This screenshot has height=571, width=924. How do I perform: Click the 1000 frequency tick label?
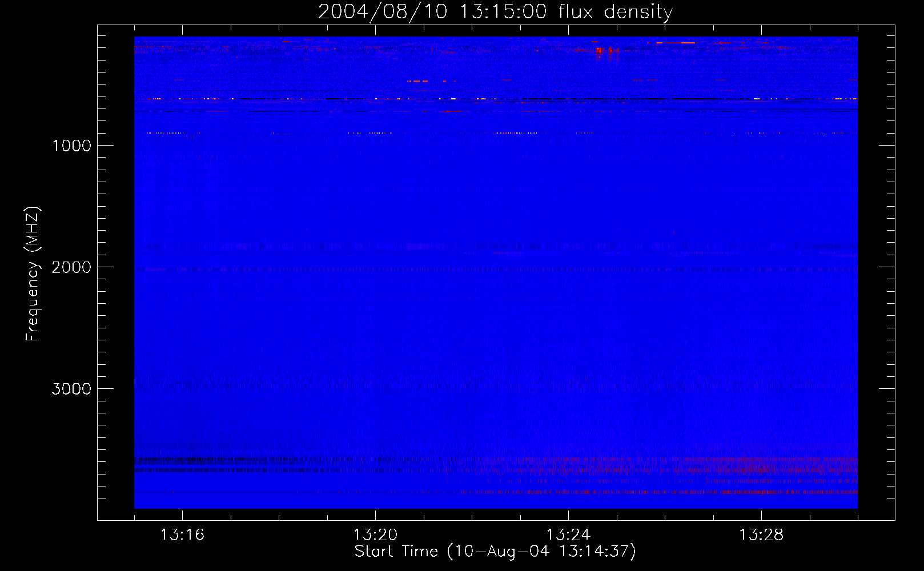coord(72,146)
